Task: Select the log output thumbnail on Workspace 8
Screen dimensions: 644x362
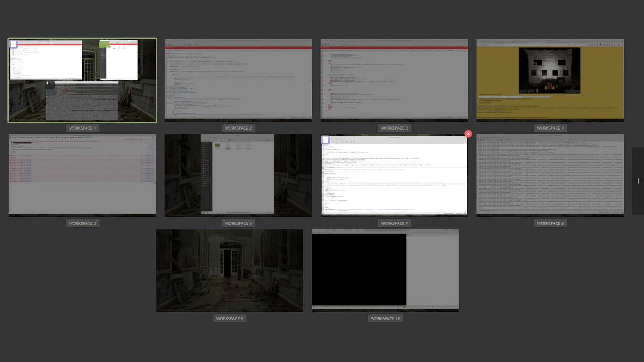Action: [x=550, y=175]
